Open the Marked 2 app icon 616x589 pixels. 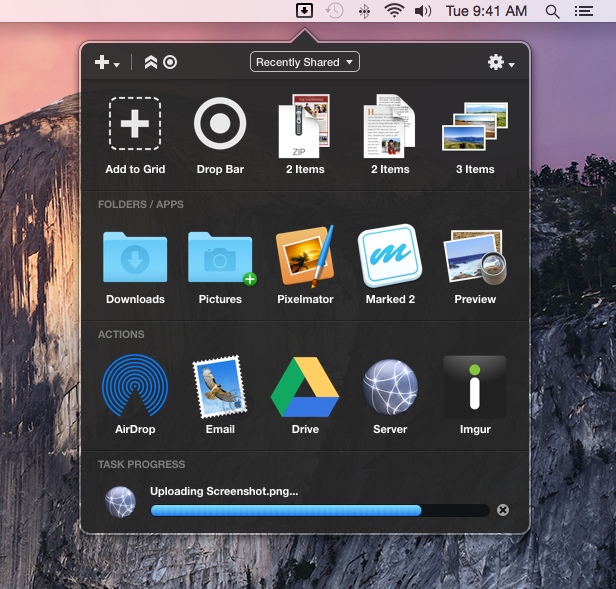coord(390,256)
